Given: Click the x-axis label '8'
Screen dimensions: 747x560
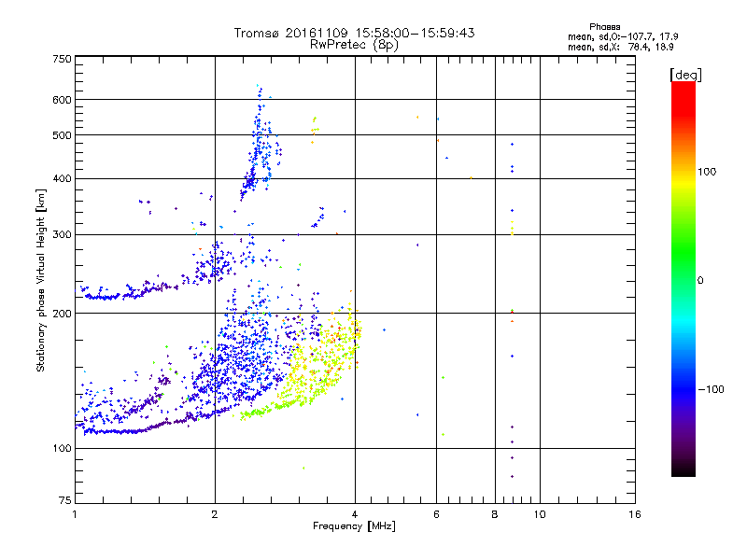Looking at the screenshot, I should tap(495, 514).
